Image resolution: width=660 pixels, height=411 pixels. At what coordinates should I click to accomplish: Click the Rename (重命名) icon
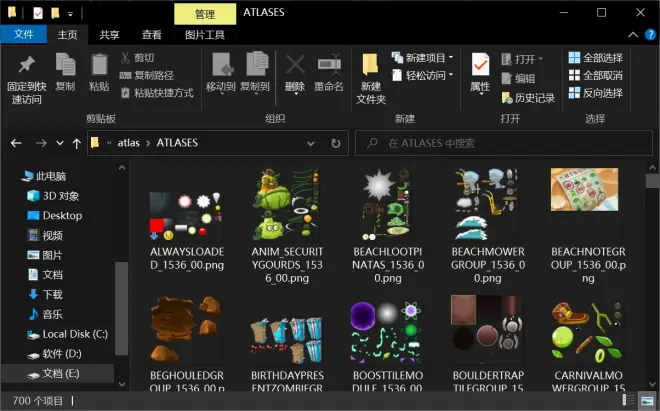click(329, 64)
